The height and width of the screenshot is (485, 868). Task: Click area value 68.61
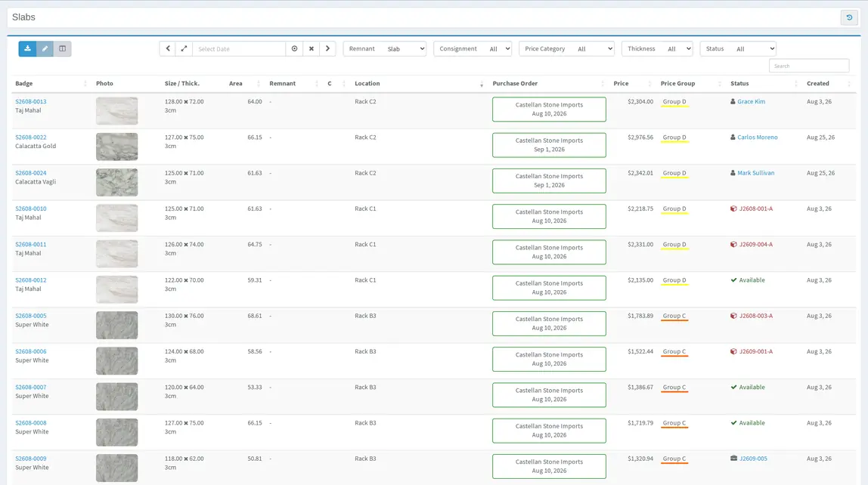pos(255,316)
